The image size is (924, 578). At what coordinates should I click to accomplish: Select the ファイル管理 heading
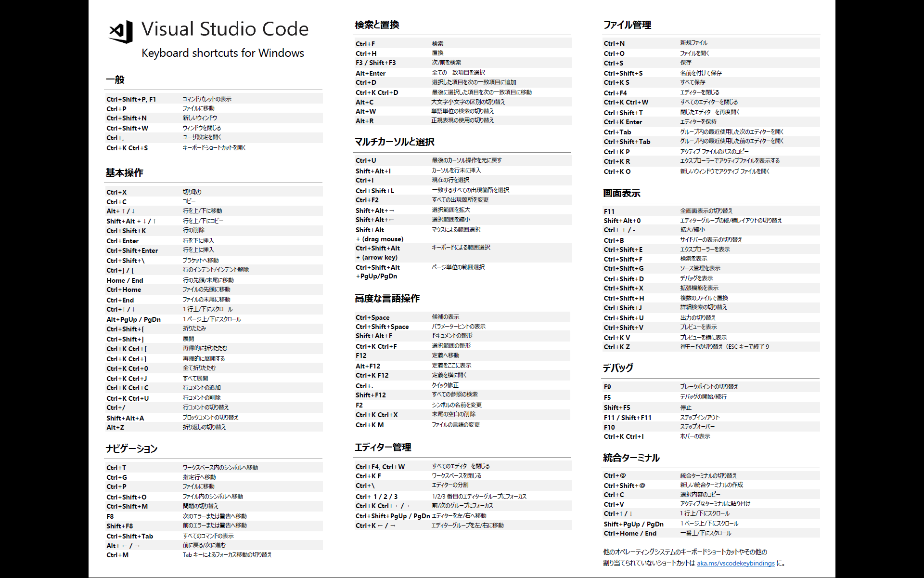tap(628, 25)
